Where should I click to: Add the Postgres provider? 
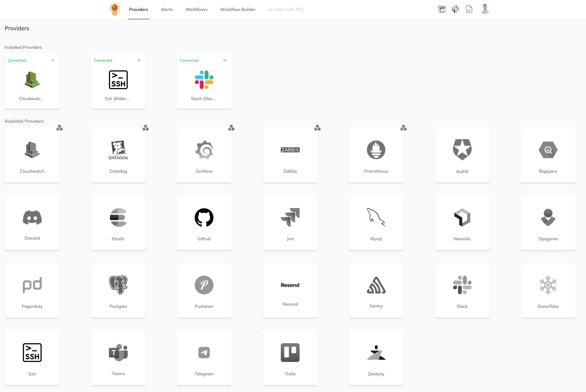click(118, 290)
